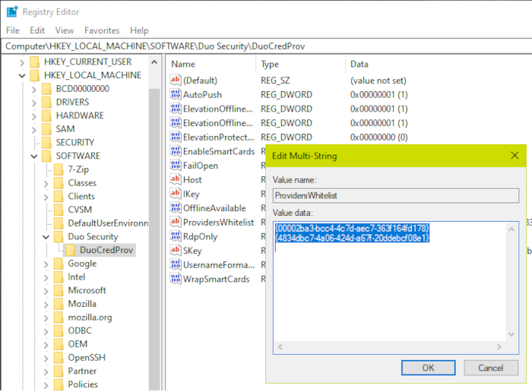
Task: Click the 7-Zip folder icon
Action: pos(59,169)
